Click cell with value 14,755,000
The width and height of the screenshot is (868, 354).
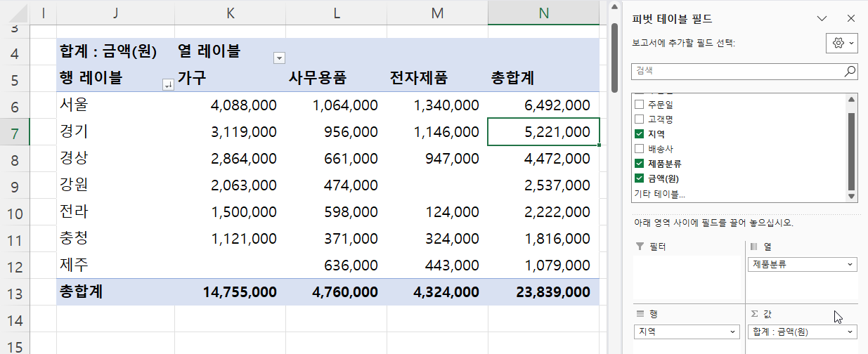(231, 292)
